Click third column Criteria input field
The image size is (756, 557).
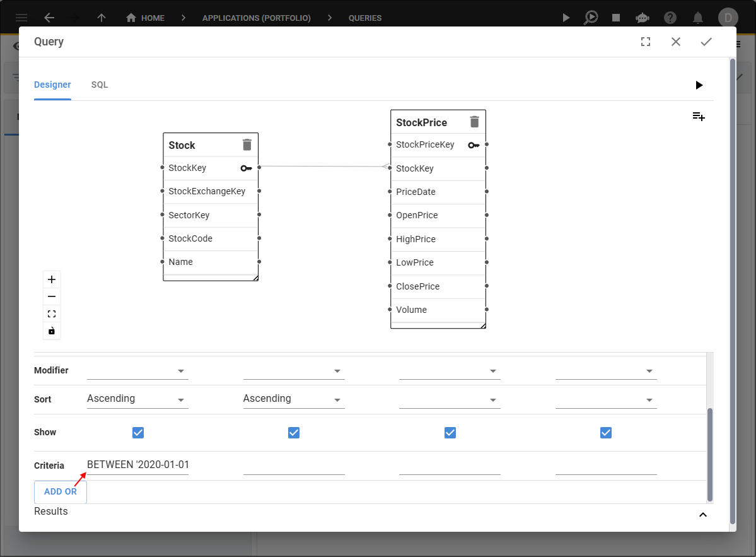pos(450,465)
